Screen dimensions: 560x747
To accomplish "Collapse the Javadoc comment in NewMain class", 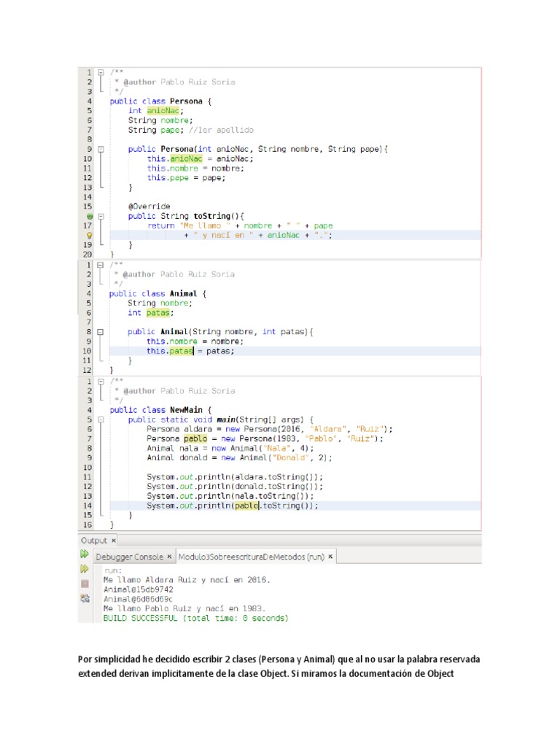I will click(101, 382).
